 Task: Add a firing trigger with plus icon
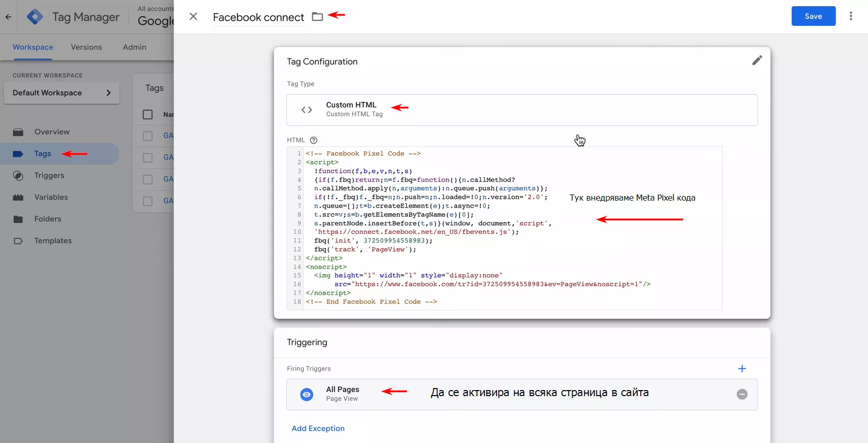(x=742, y=368)
